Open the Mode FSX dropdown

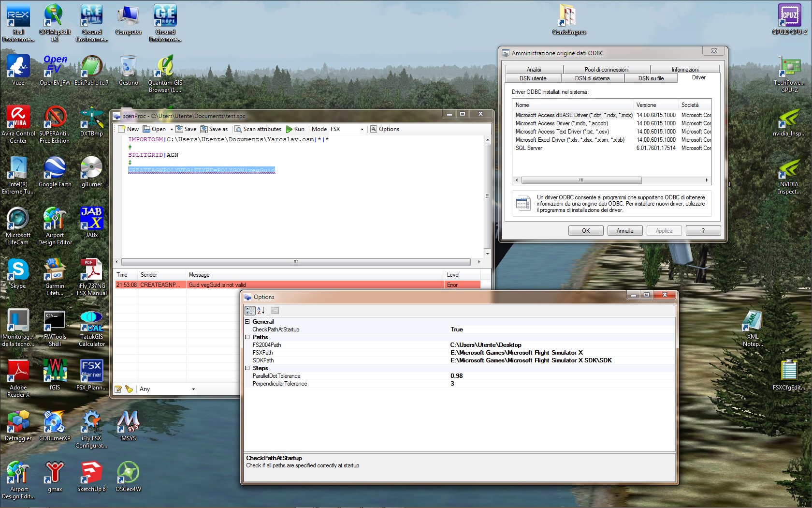tap(362, 129)
